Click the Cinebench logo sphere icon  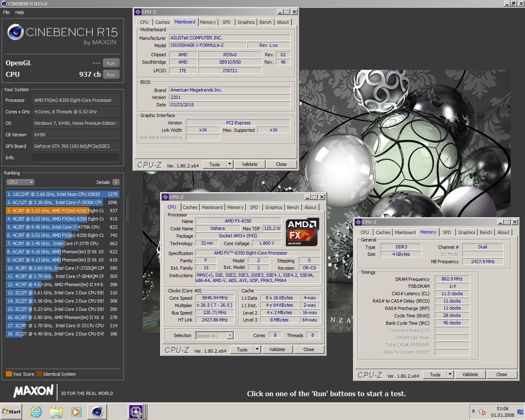[16, 32]
